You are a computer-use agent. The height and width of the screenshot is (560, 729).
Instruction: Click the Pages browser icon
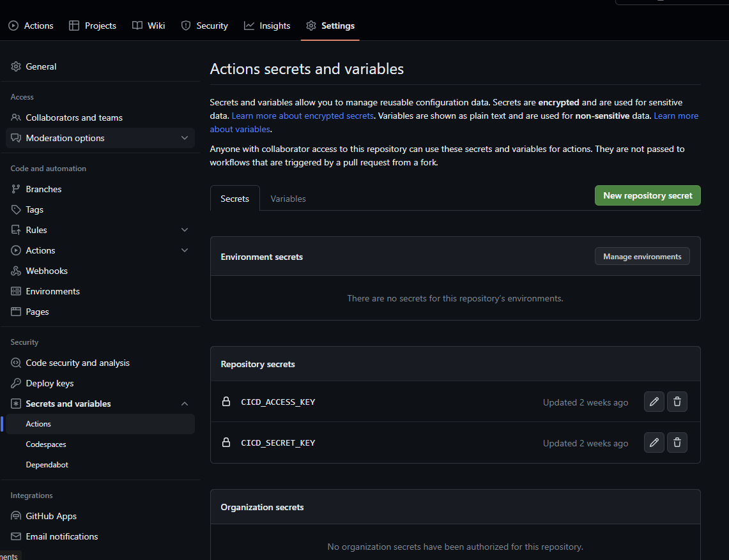coord(16,312)
